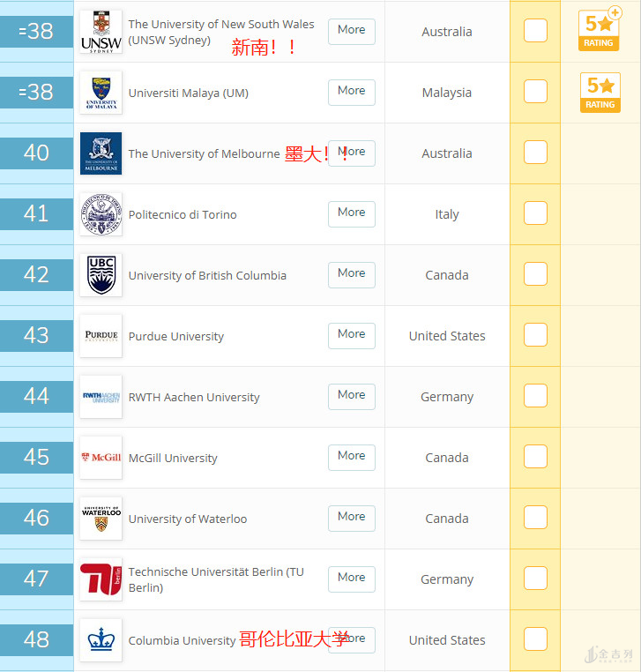Expand More for Universiti Malaya
Image resolution: width=641 pixels, height=672 pixels.
point(352,93)
